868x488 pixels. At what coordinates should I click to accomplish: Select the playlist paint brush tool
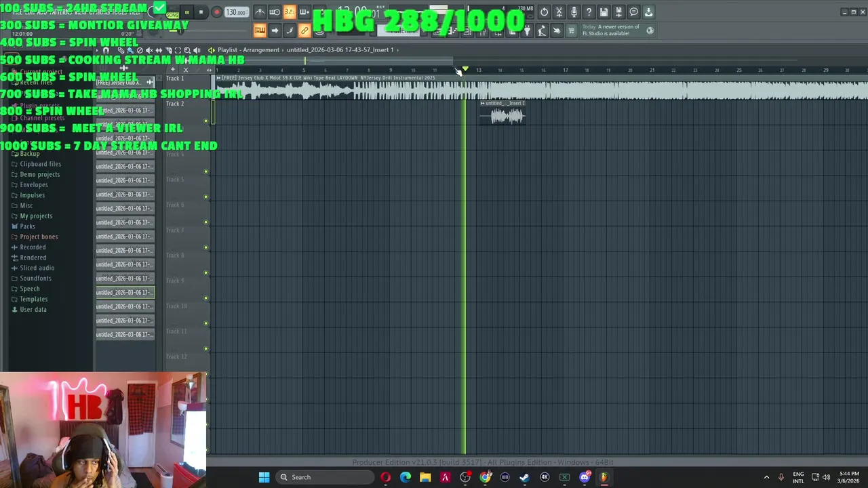point(130,50)
